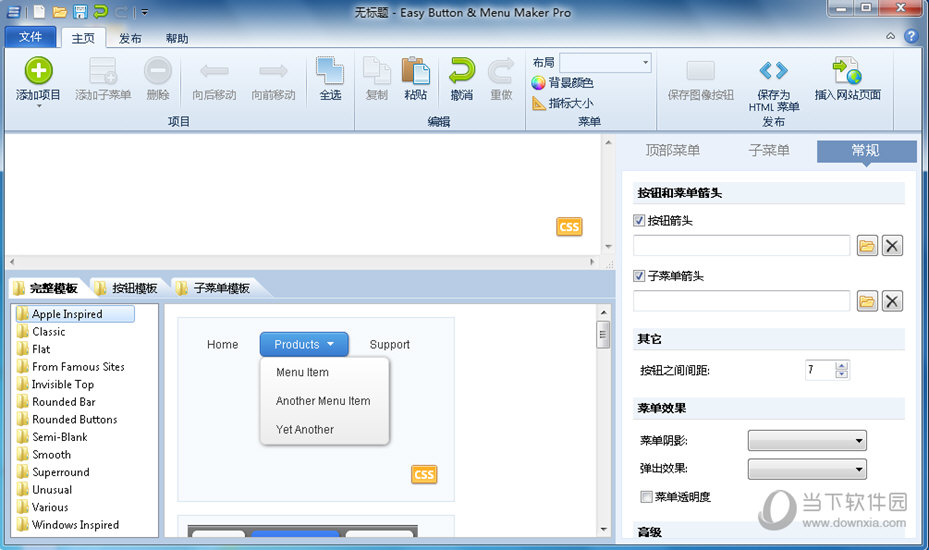
Task: Open the File (文件) menu
Action: pyautogui.click(x=30, y=37)
